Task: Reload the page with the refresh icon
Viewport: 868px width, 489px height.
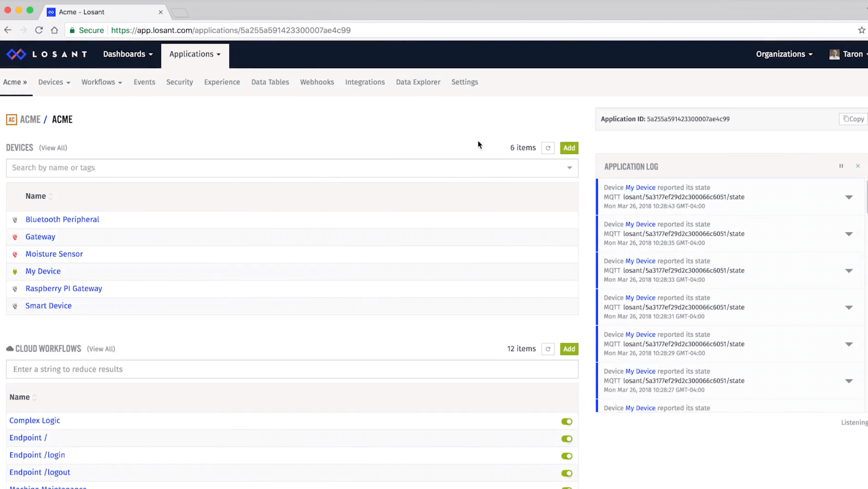Action: pos(39,30)
